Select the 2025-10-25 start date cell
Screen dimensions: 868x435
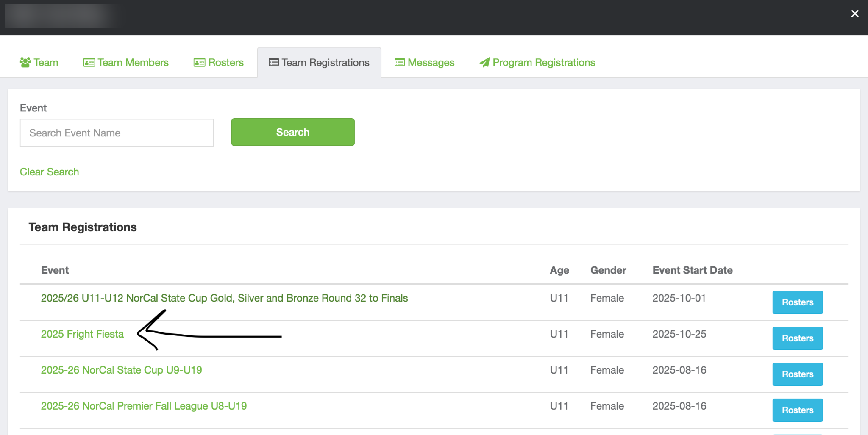(679, 334)
